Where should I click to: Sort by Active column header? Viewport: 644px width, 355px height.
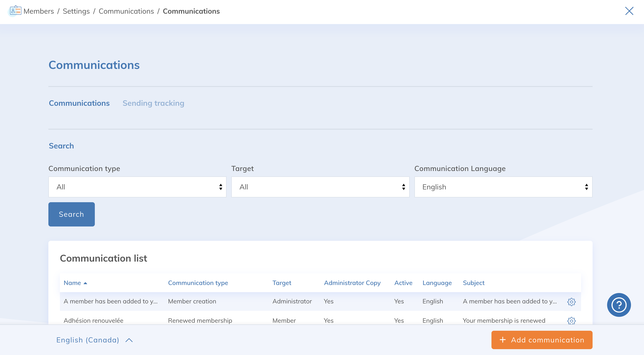403,283
